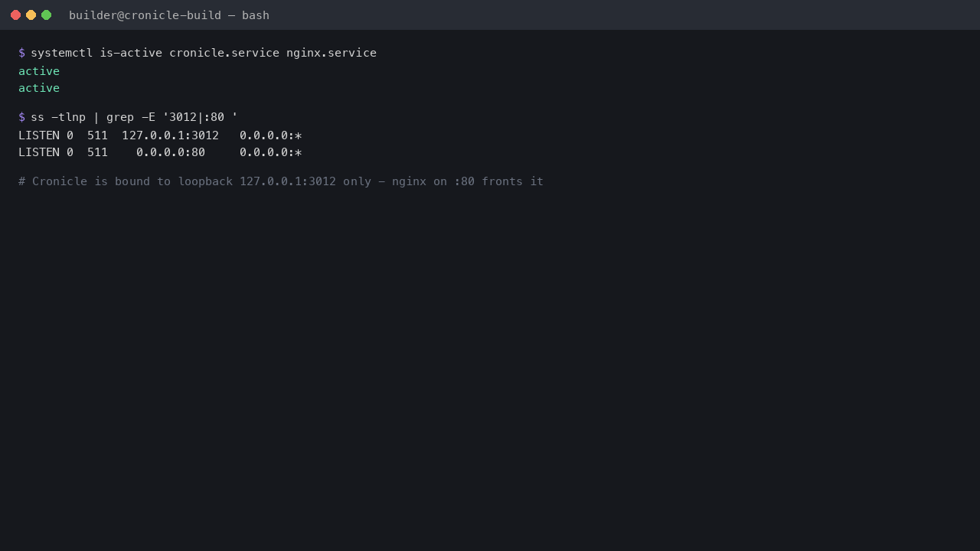Click the $ prompt before systemctl
The width and height of the screenshot is (980, 551).
point(21,53)
